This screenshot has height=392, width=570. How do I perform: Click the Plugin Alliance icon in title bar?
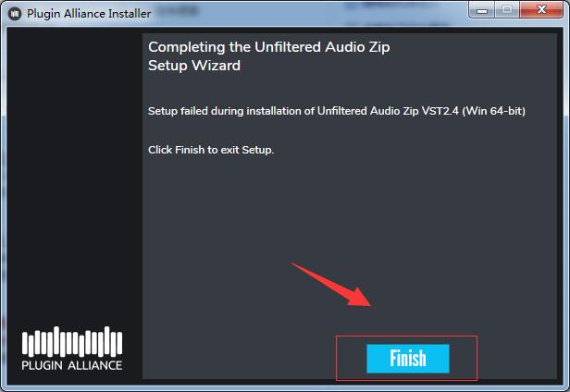[15, 14]
